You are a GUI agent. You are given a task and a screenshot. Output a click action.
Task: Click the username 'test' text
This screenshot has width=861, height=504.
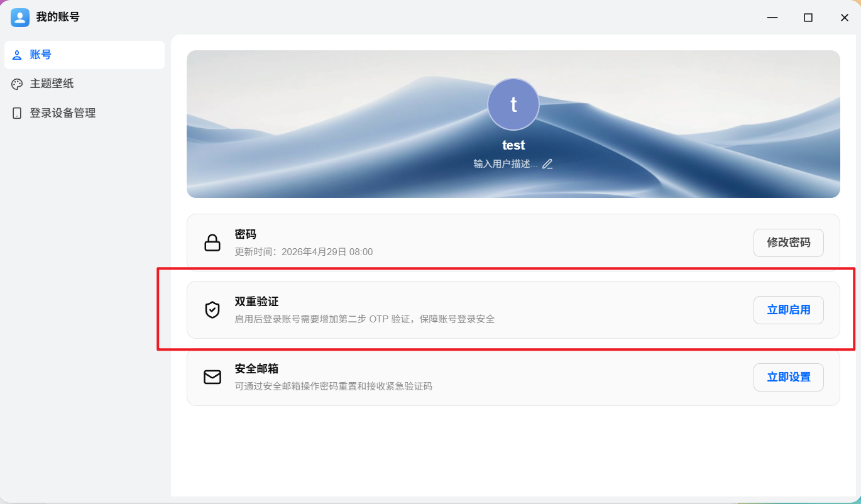(513, 145)
